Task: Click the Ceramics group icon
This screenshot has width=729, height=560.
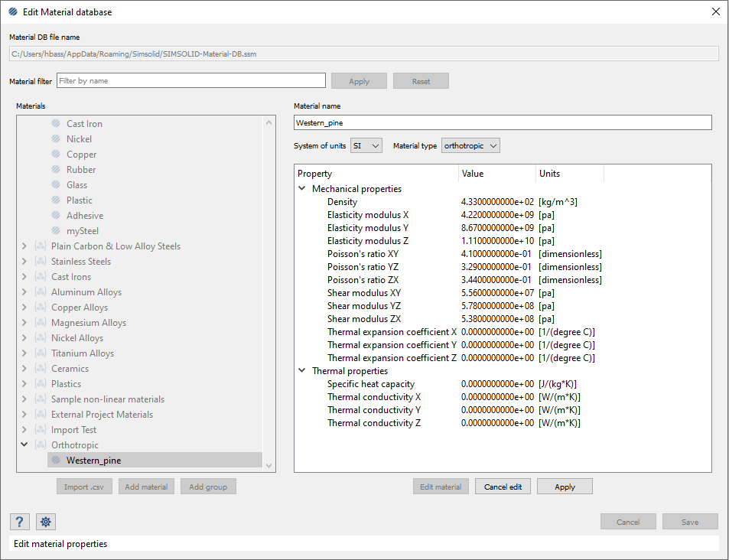Action: [41, 369]
